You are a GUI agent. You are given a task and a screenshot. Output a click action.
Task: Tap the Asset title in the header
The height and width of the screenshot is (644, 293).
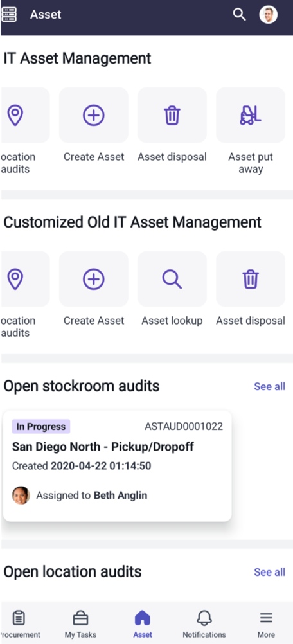46,15
